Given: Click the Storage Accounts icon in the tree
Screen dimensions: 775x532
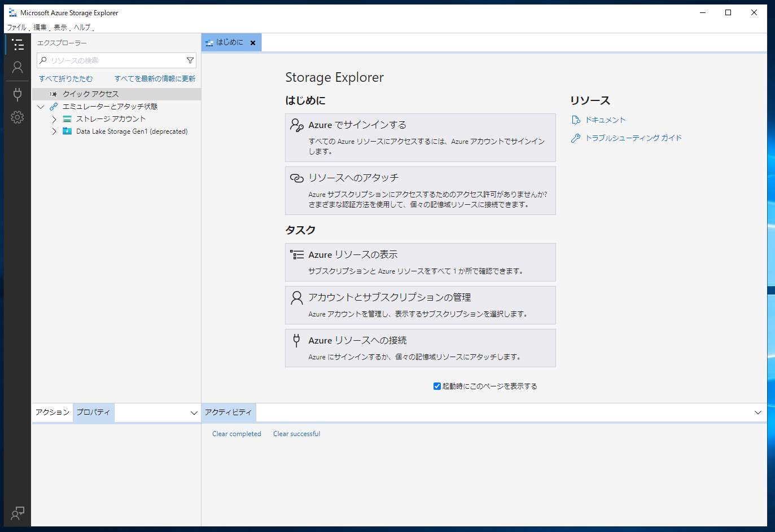Looking at the screenshot, I should pyautogui.click(x=67, y=119).
